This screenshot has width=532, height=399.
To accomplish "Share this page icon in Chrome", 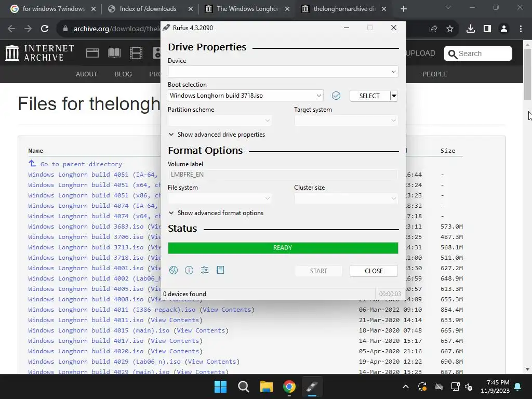I will pyautogui.click(x=433, y=29).
